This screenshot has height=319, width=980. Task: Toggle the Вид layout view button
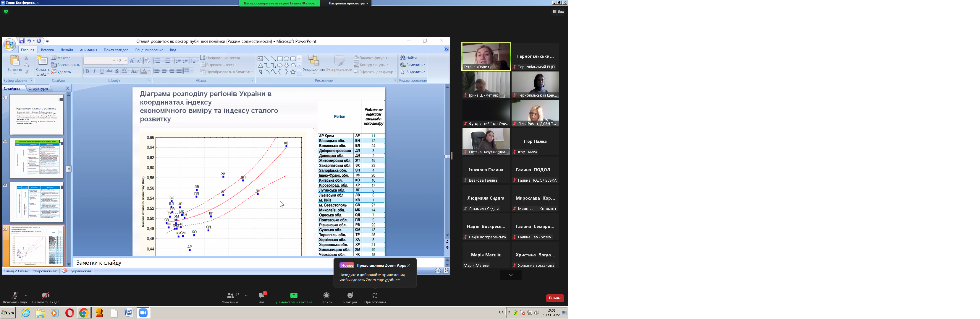click(558, 12)
